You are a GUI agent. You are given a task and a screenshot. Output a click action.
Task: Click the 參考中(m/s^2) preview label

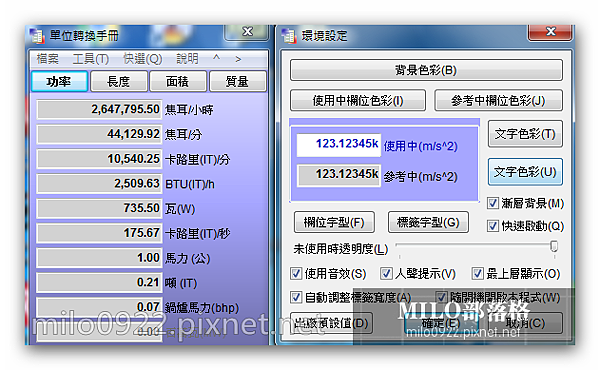[x=421, y=176]
